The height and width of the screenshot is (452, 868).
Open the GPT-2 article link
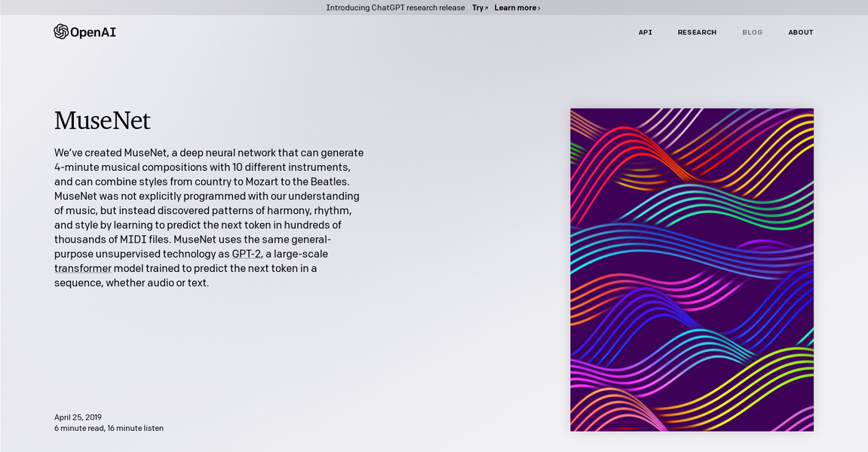(x=246, y=254)
